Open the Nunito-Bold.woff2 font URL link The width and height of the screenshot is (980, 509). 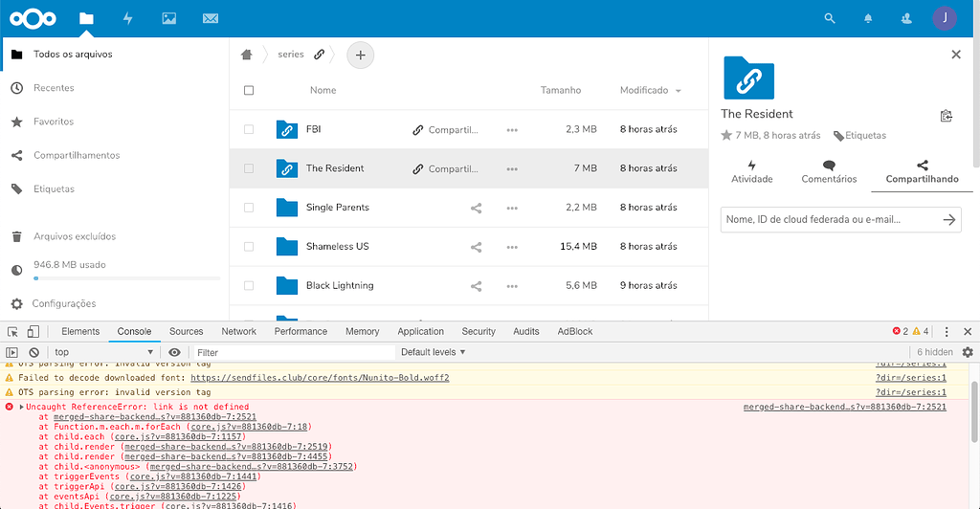coord(320,378)
